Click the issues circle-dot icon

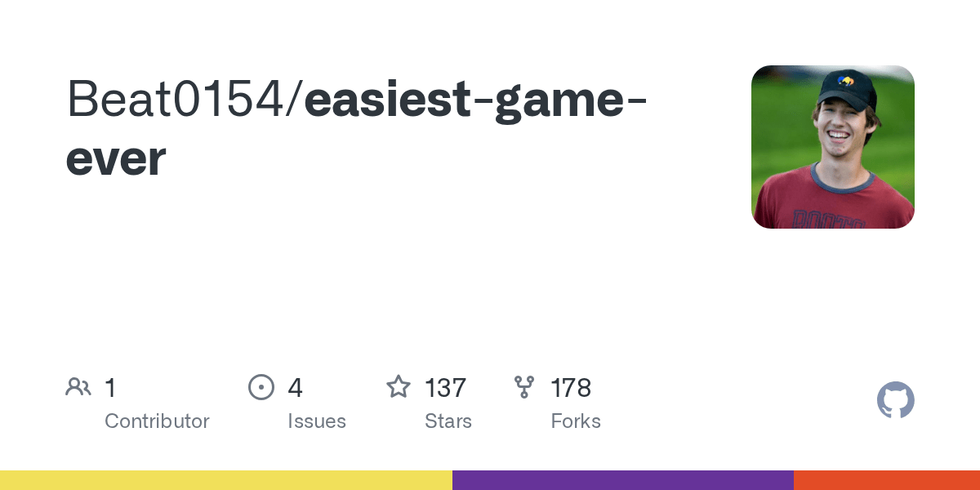point(261,387)
